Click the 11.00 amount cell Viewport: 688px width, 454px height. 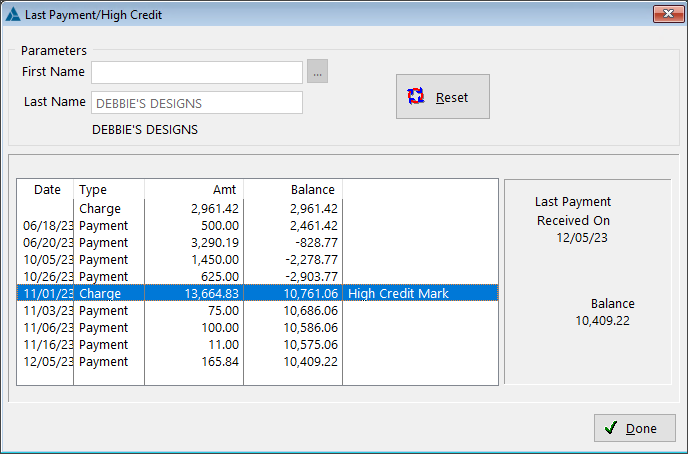(x=223, y=345)
